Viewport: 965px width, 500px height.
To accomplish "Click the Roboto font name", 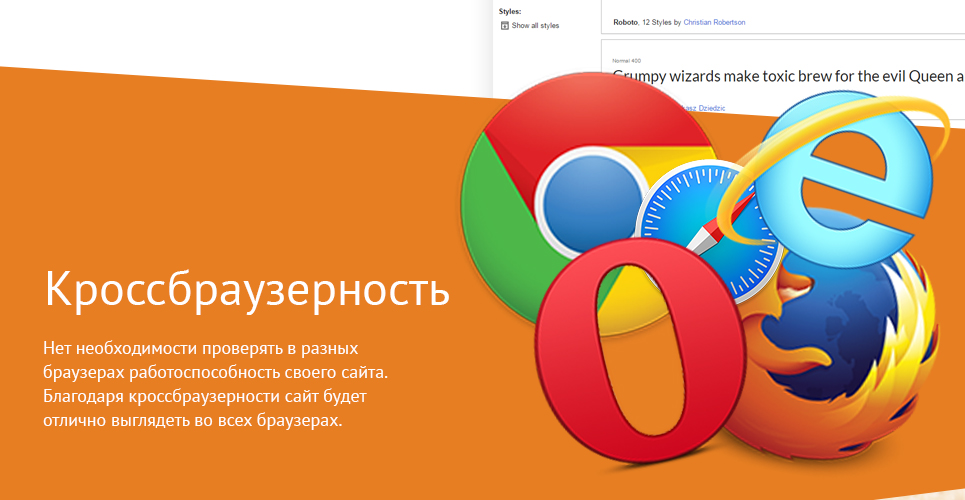I will pyautogui.click(x=626, y=22).
